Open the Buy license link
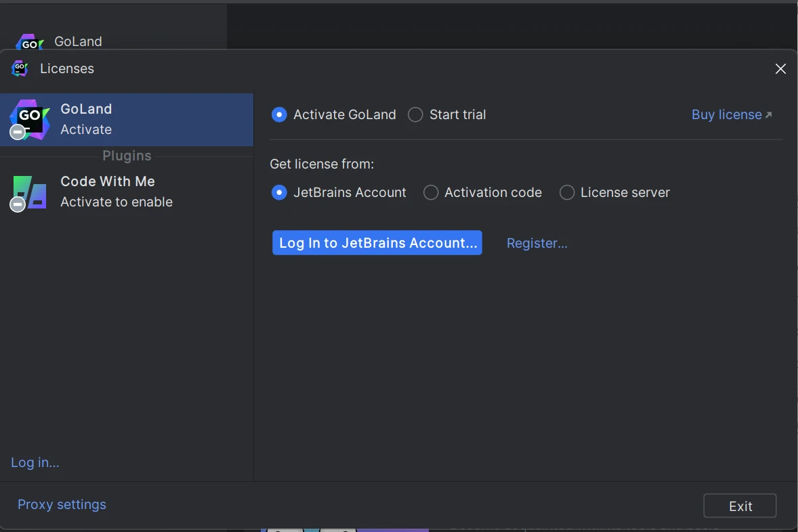Viewport: 798px width, 532px height. coord(726,115)
